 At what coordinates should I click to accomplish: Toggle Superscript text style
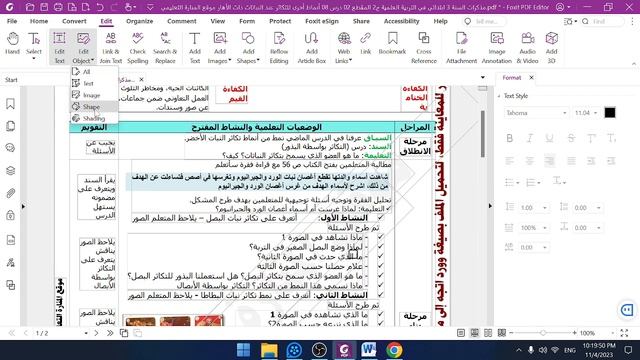coord(591,138)
